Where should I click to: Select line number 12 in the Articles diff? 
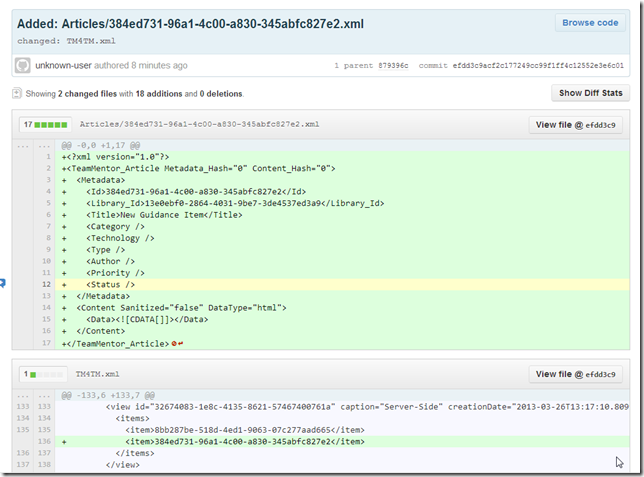pyautogui.click(x=45, y=284)
